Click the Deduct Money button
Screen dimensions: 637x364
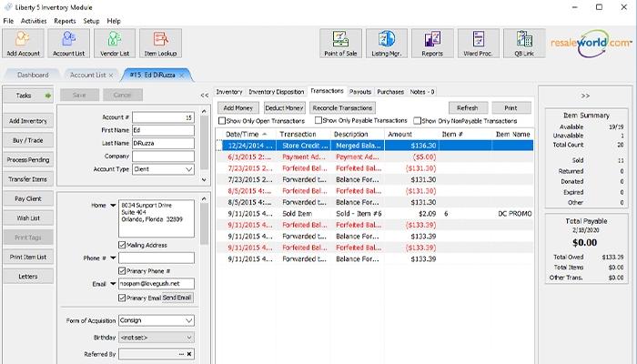click(x=284, y=108)
